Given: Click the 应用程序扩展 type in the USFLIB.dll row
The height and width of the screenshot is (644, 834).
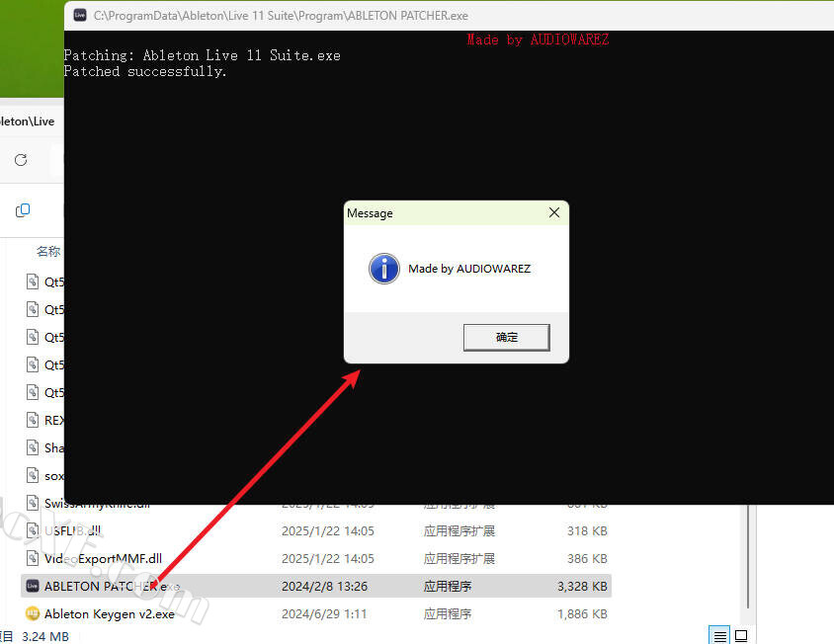Looking at the screenshot, I should pyautogui.click(x=459, y=530).
